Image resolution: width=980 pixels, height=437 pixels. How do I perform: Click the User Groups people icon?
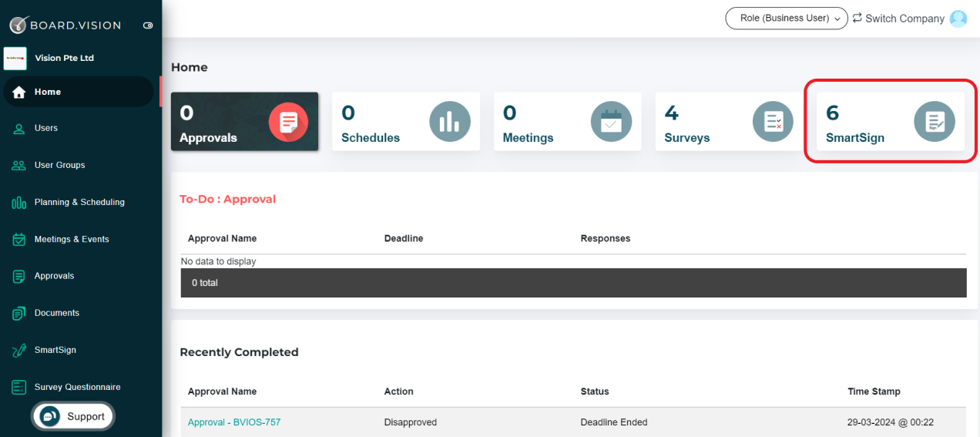point(19,166)
